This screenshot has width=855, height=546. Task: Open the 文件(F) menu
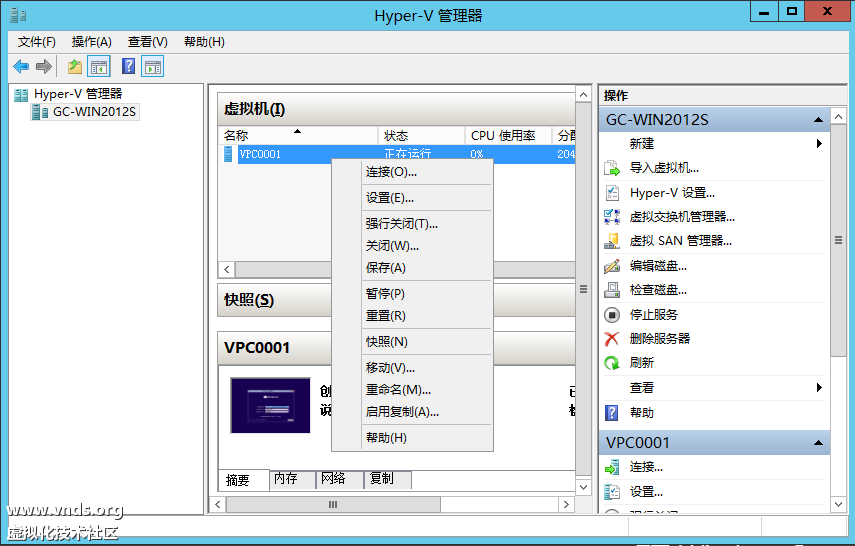pyautogui.click(x=37, y=42)
